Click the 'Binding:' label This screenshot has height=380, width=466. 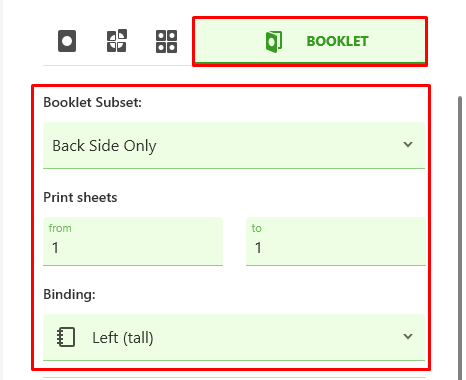coord(69,294)
